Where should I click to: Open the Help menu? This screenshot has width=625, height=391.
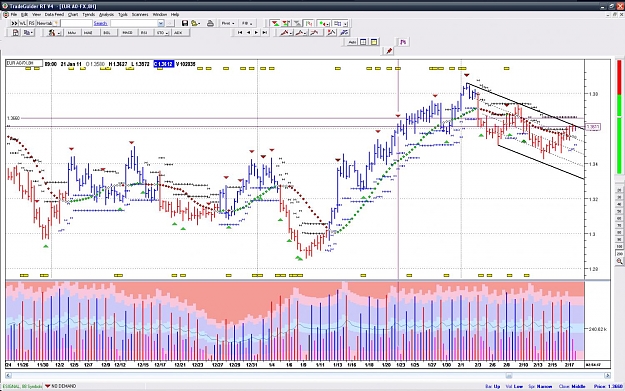175,14
